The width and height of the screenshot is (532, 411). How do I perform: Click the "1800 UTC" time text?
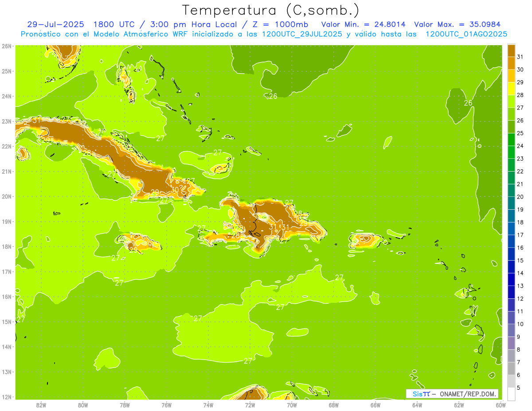coord(114,24)
